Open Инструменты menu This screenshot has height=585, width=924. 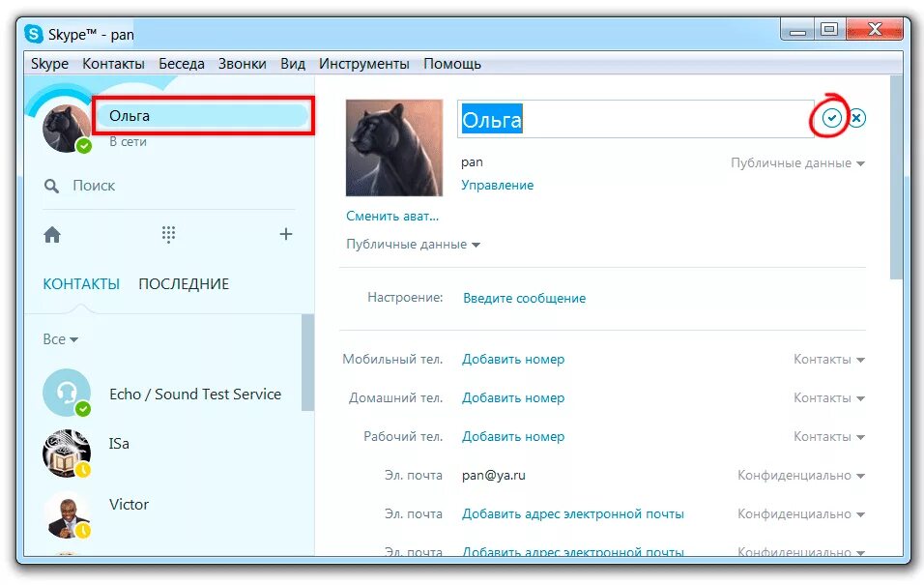pos(364,64)
